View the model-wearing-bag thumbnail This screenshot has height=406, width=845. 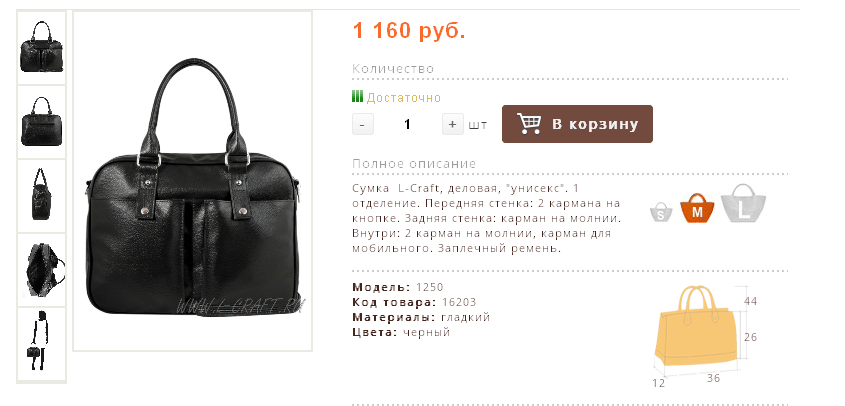point(41,343)
